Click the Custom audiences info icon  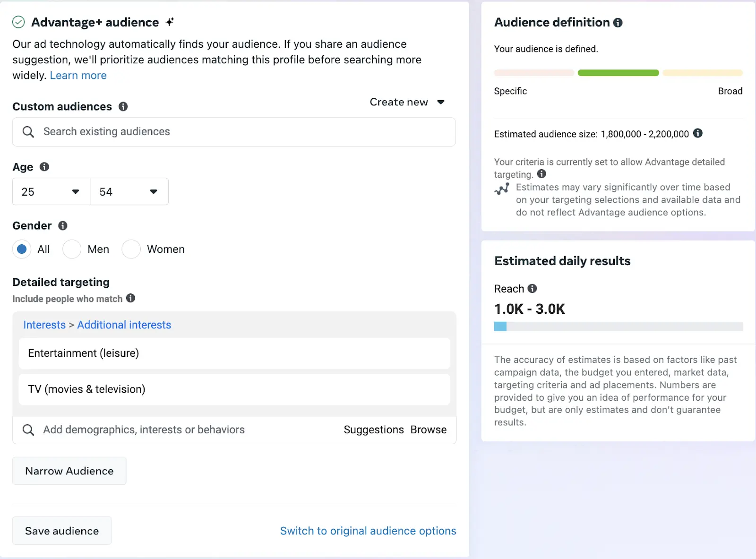pyautogui.click(x=123, y=107)
